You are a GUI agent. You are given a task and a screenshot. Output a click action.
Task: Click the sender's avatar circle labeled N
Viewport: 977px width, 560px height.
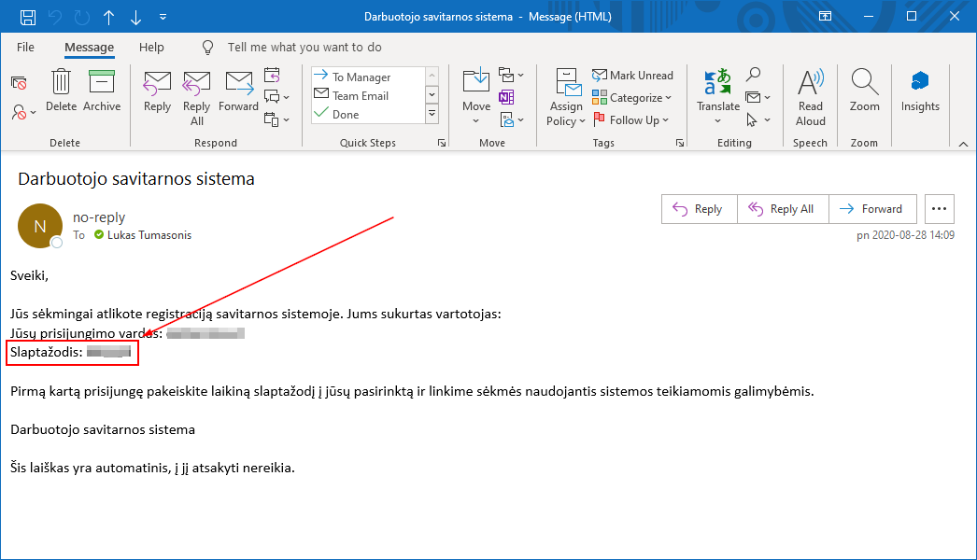pyautogui.click(x=39, y=226)
